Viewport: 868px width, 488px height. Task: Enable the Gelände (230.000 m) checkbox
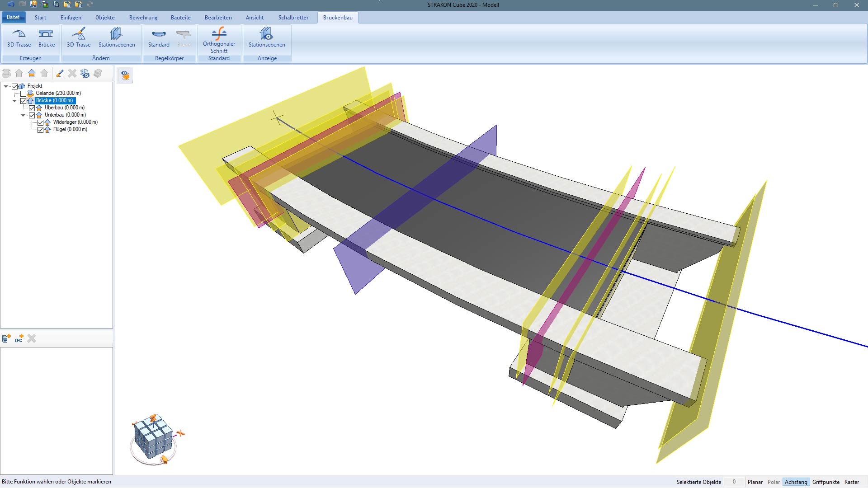23,93
